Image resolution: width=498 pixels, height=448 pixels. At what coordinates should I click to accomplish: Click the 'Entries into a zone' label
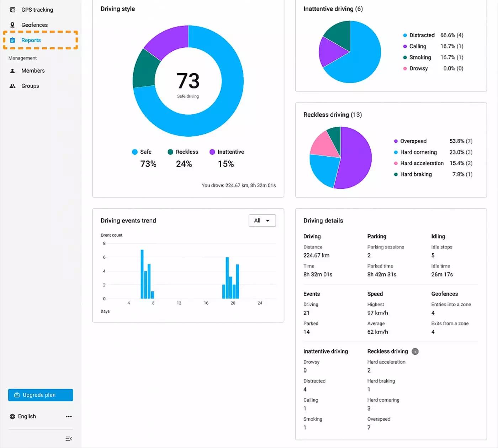pyautogui.click(x=451, y=305)
